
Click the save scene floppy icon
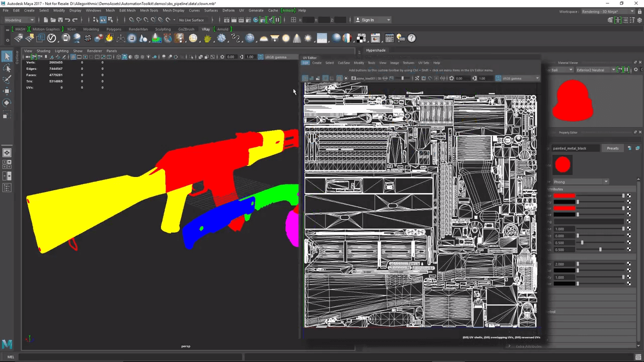click(60, 20)
